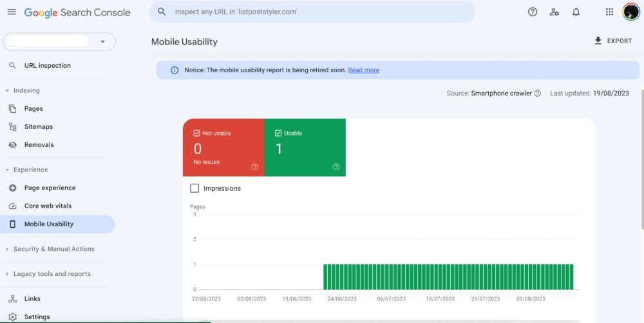Click the Sitemaps sidebar icon
This screenshot has height=323, width=644.
pyautogui.click(x=12, y=126)
